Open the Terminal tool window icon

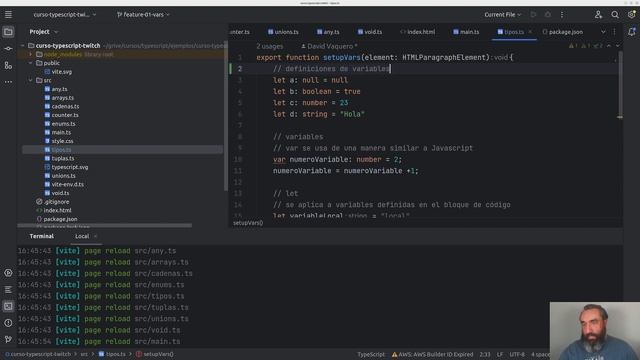pyautogui.click(x=8, y=306)
